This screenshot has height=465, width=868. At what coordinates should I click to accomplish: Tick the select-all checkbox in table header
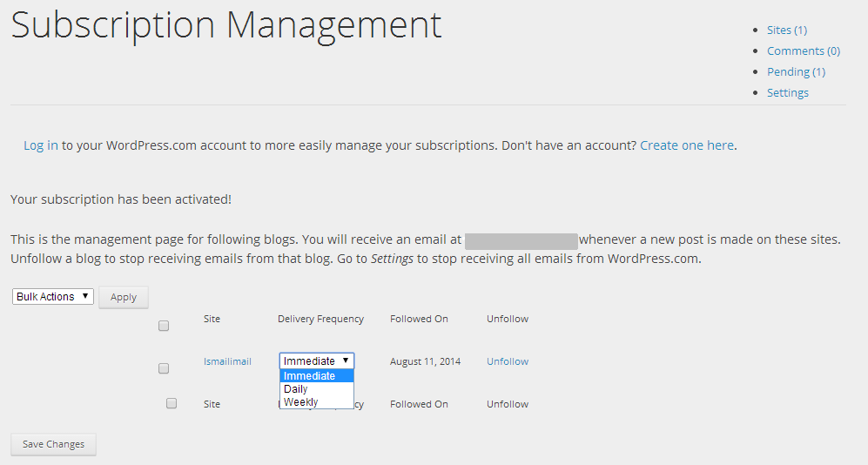click(164, 326)
